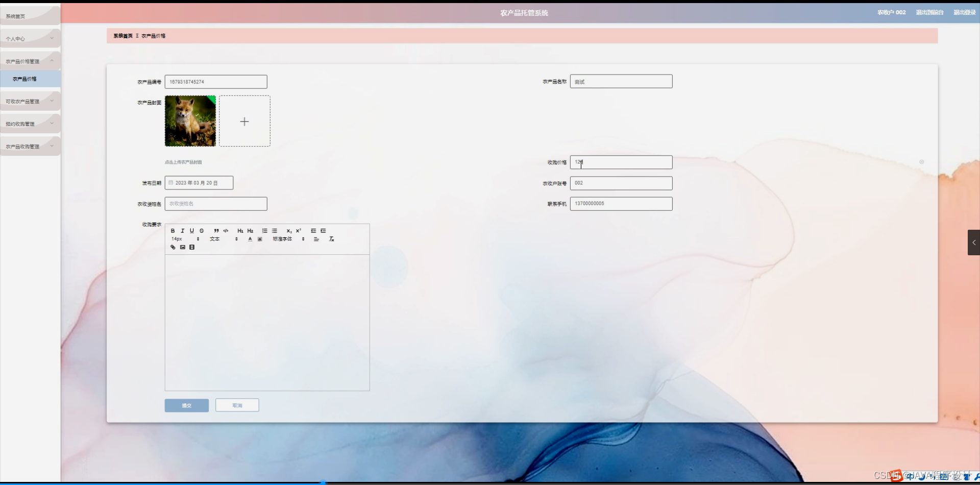The width and height of the screenshot is (980, 485).
Task: Click the 取消 cancel button
Action: click(237, 405)
